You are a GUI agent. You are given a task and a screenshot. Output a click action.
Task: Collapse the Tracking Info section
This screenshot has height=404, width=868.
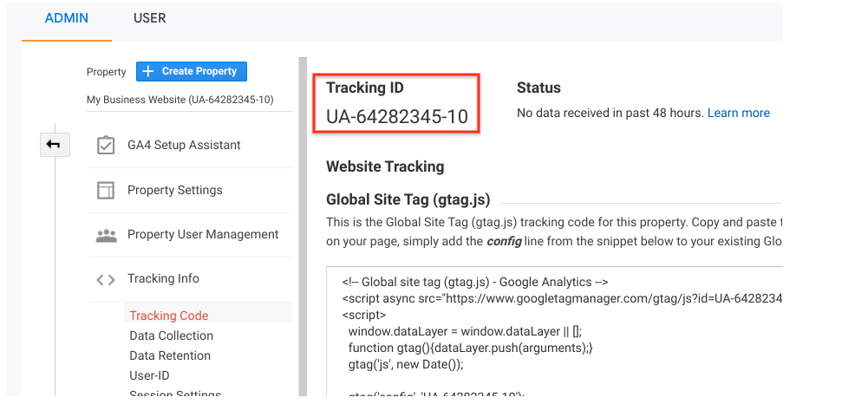[x=163, y=279]
